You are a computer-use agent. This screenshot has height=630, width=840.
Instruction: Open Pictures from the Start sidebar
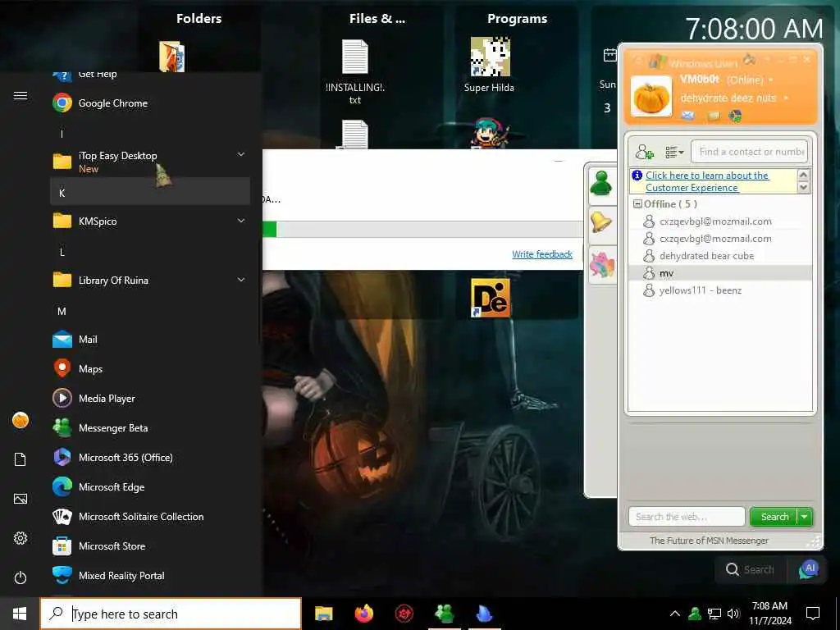point(21,499)
